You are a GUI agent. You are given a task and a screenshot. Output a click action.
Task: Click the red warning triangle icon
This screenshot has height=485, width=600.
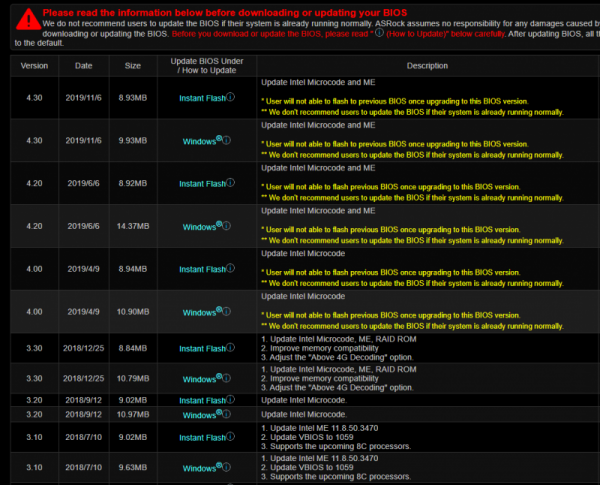29,20
